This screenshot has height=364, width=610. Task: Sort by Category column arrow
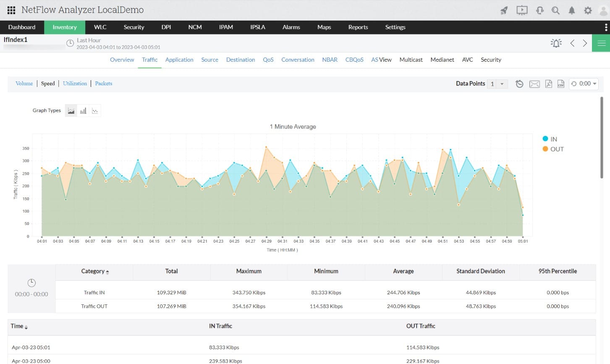pos(107,272)
